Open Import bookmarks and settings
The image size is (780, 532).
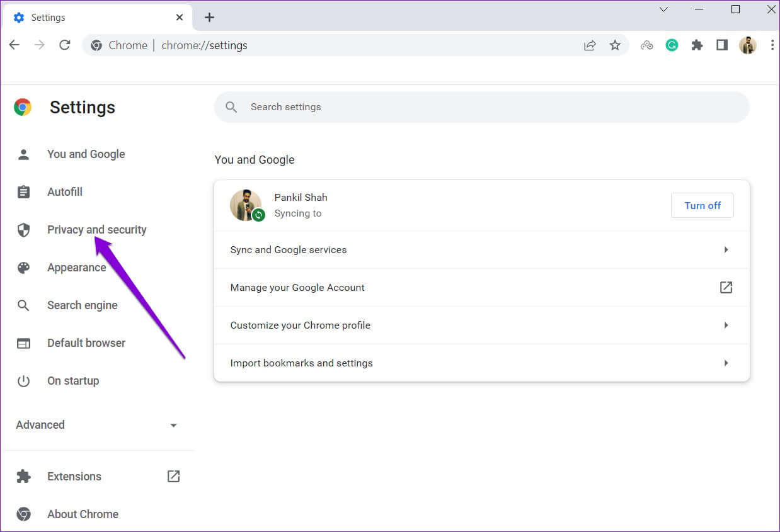coord(482,363)
